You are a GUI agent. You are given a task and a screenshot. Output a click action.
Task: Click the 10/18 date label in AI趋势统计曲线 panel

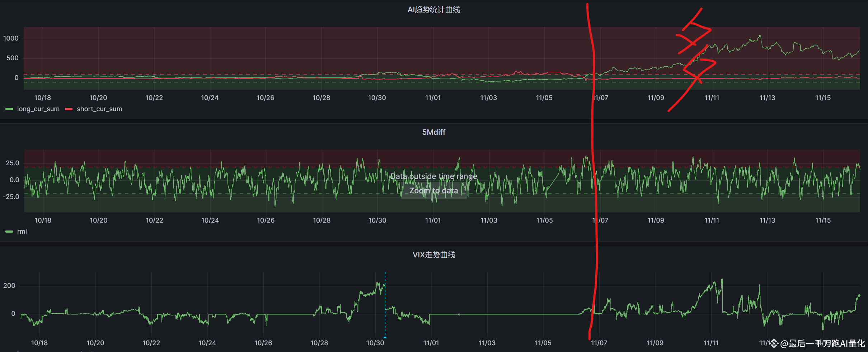43,98
